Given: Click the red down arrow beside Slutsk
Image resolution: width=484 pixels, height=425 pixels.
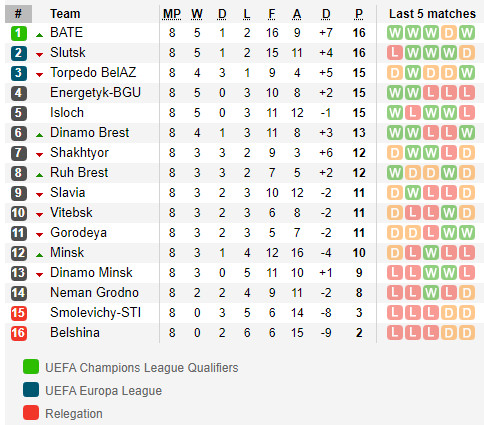Looking at the screenshot, I should tap(39, 55).
